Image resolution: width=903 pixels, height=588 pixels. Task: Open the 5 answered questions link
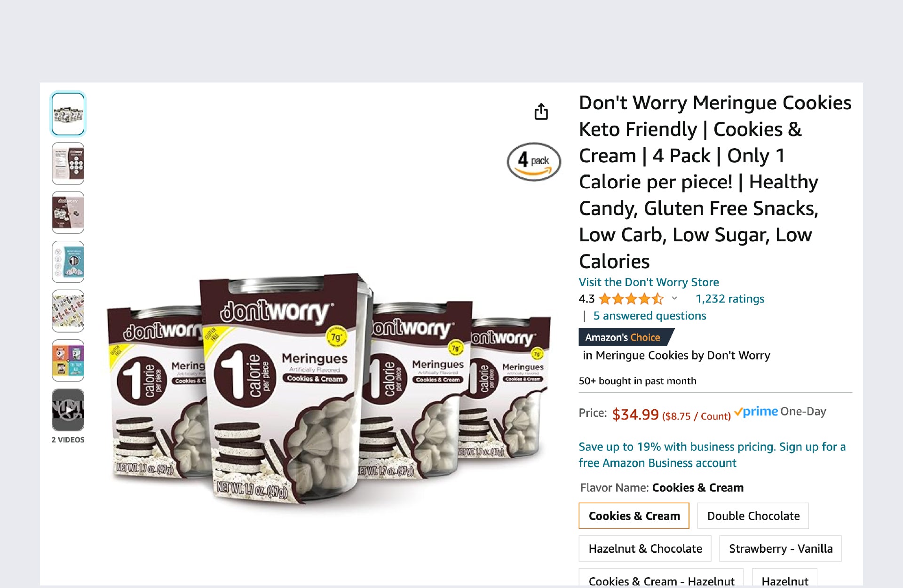(x=650, y=316)
